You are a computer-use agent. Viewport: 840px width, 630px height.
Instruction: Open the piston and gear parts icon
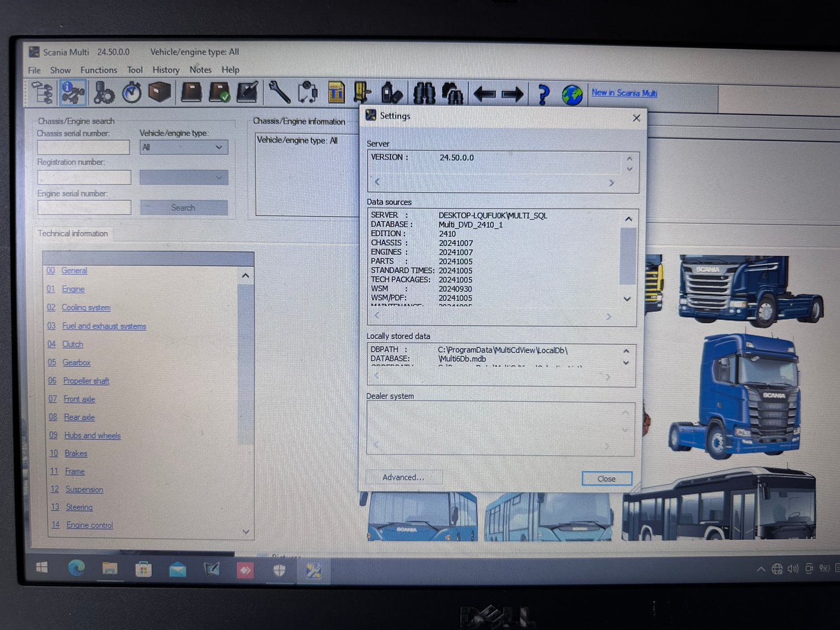[x=104, y=92]
